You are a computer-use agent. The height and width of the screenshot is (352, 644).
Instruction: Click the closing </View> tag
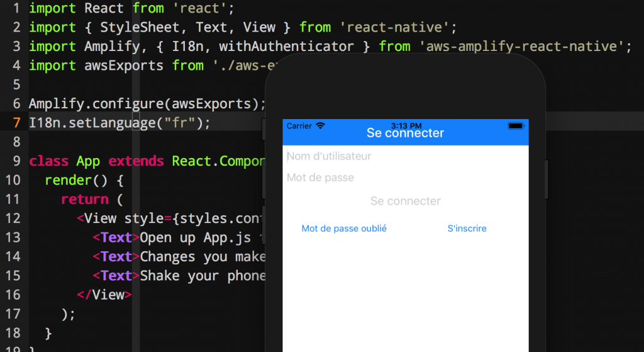click(104, 295)
